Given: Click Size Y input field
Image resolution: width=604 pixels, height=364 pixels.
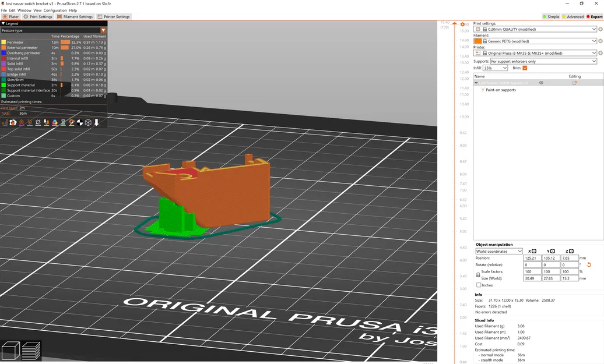Looking at the screenshot, I should [x=551, y=278].
